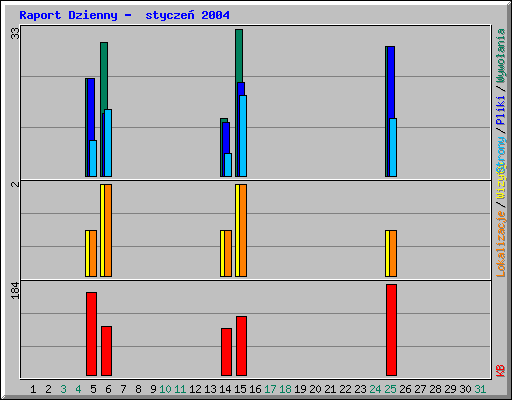The image size is (512, 400).
Task: Click the red KB bar for day 5
Action: [91, 334]
